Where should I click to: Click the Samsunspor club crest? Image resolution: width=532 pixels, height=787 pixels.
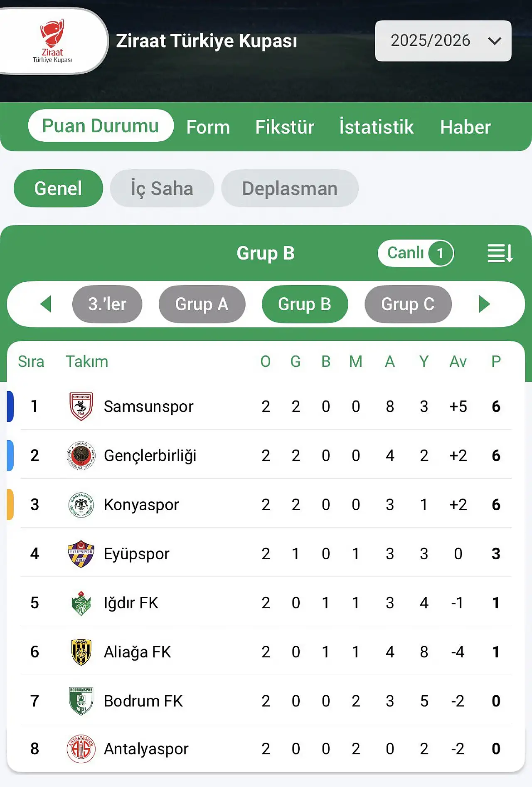pyautogui.click(x=81, y=406)
